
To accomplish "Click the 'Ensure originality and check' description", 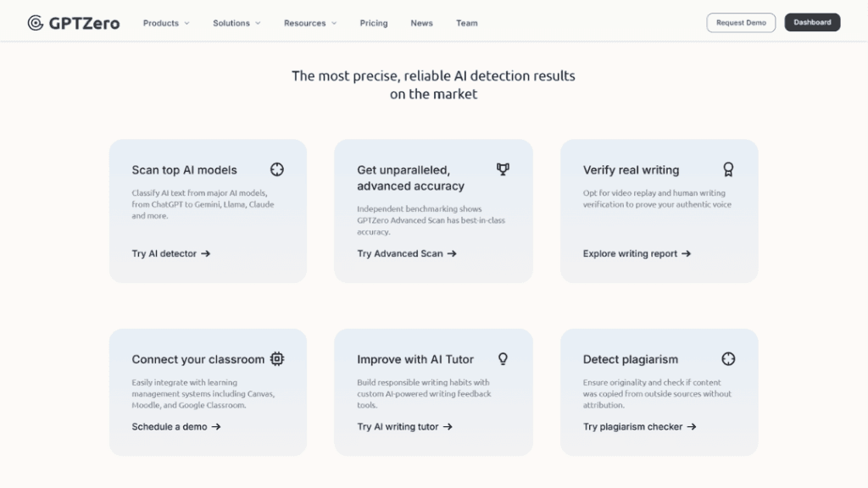I will [x=657, y=393].
